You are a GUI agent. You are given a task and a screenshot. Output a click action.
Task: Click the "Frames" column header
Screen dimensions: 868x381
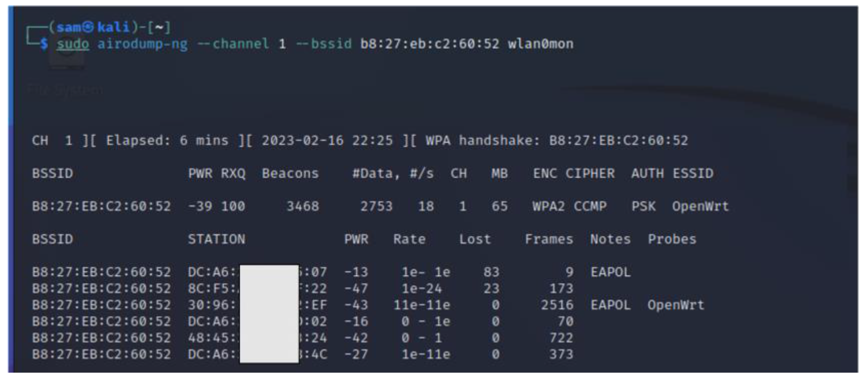click(549, 240)
